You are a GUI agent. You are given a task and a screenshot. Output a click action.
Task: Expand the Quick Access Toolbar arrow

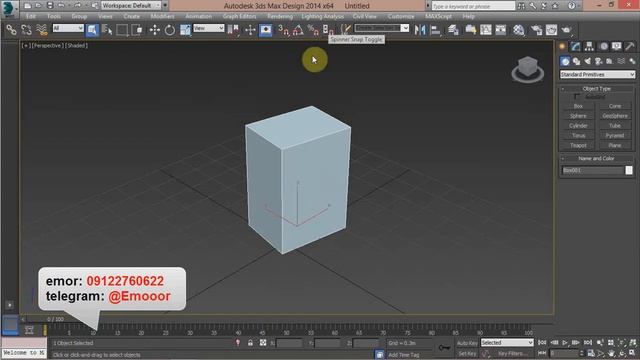[165, 6]
